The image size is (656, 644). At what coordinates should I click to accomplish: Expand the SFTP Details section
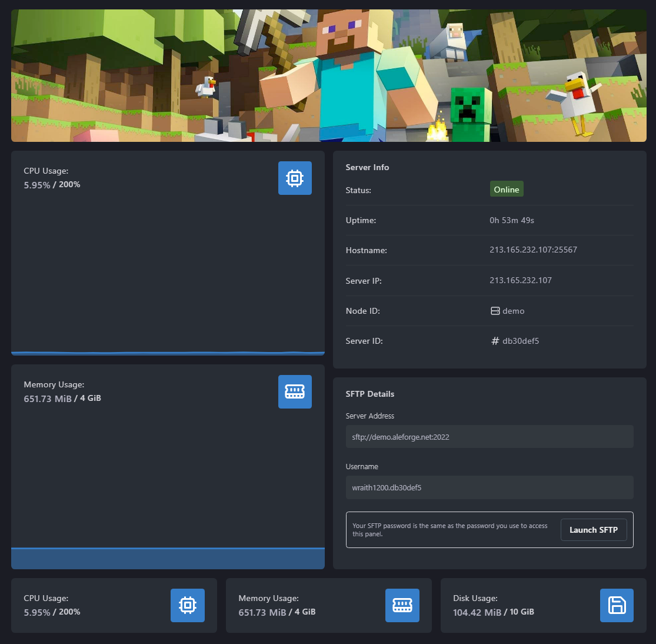[x=370, y=394]
